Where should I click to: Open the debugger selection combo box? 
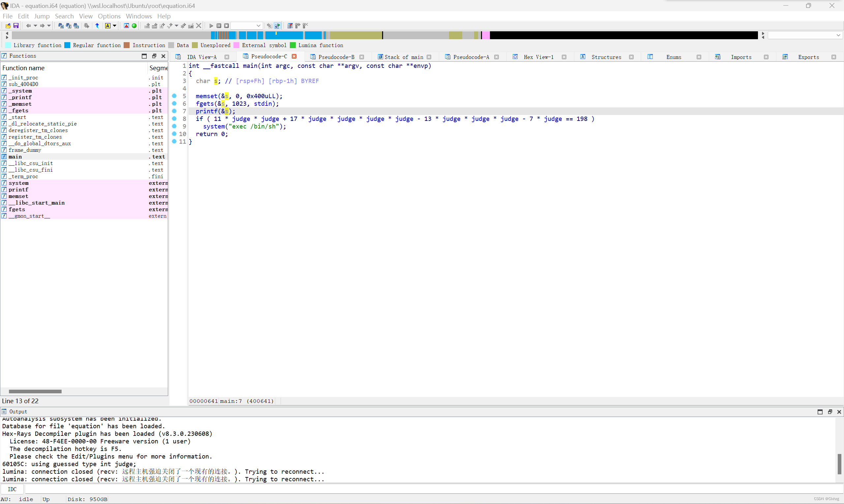(246, 26)
